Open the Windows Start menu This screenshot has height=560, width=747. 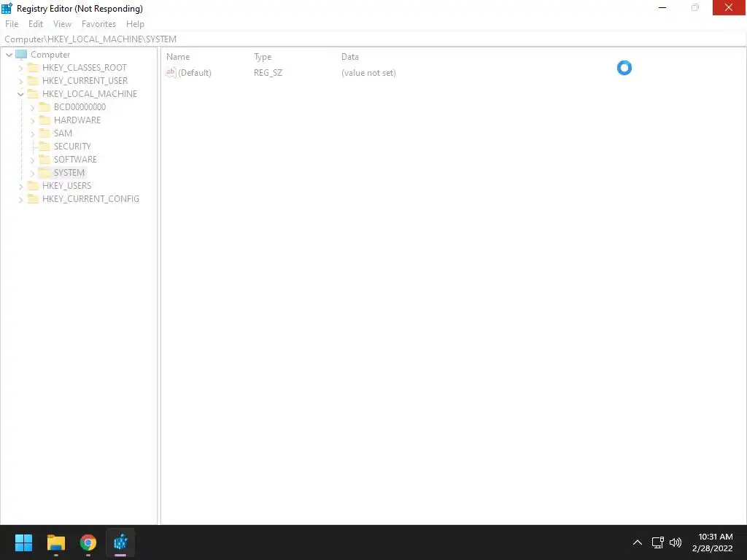[x=23, y=542]
